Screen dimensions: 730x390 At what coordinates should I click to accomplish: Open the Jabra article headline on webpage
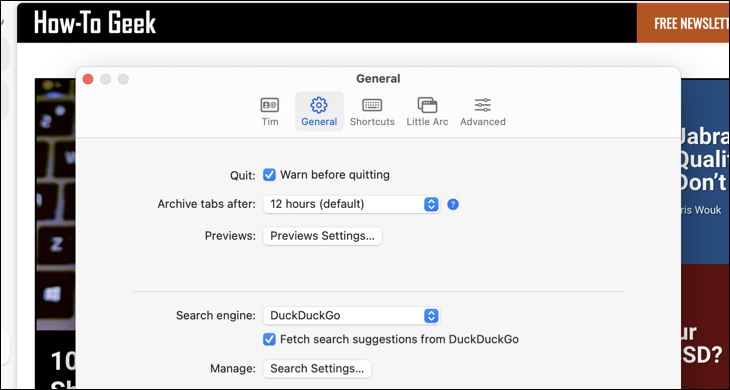click(x=703, y=160)
